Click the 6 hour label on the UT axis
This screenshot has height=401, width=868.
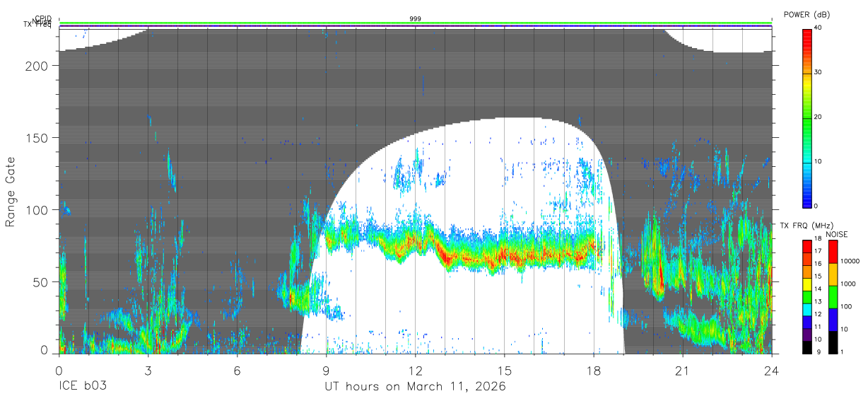(x=237, y=371)
